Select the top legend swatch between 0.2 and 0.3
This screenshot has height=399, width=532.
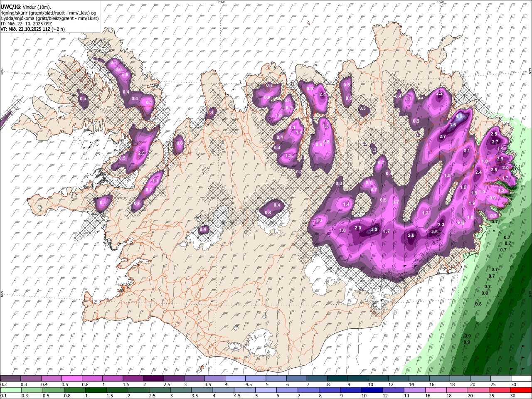11,378
